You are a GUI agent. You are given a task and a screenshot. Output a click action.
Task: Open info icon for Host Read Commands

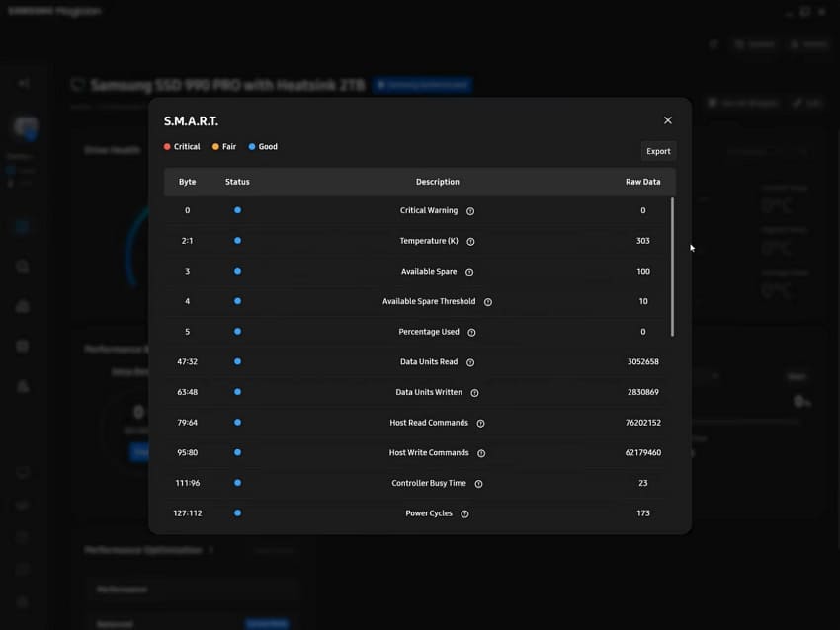click(480, 423)
